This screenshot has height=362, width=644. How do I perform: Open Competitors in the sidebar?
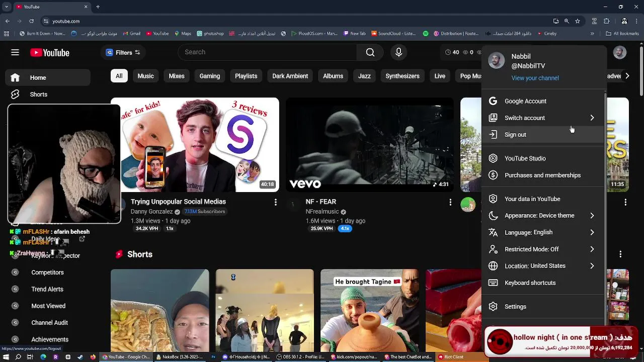click(x=47, y=273)
